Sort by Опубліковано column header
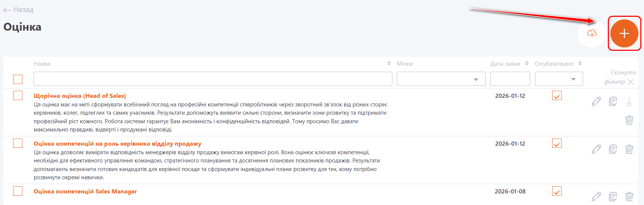The image size is (644, 205). point(580,63)
